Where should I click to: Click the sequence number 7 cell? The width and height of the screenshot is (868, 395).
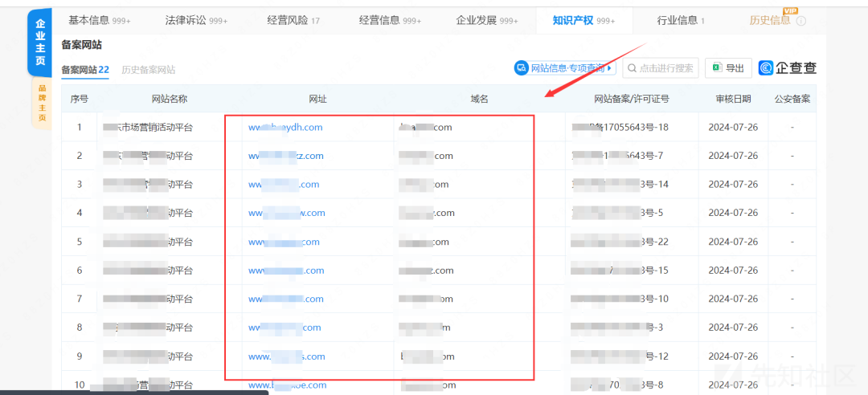79,299
